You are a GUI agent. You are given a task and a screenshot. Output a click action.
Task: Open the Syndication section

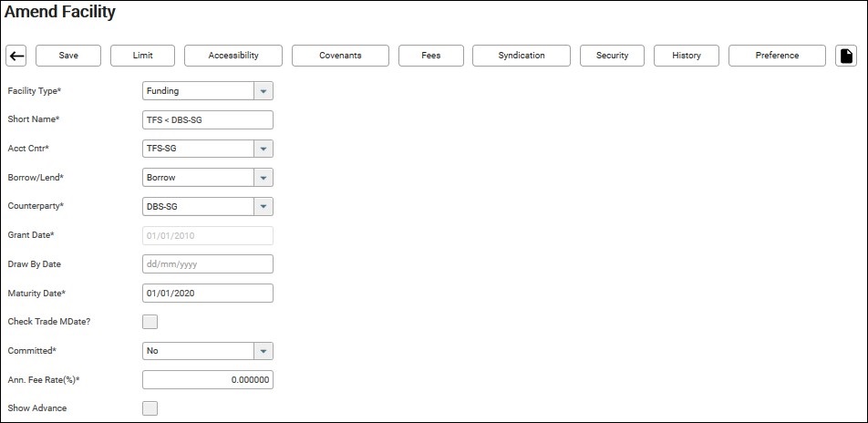(522, 56)
